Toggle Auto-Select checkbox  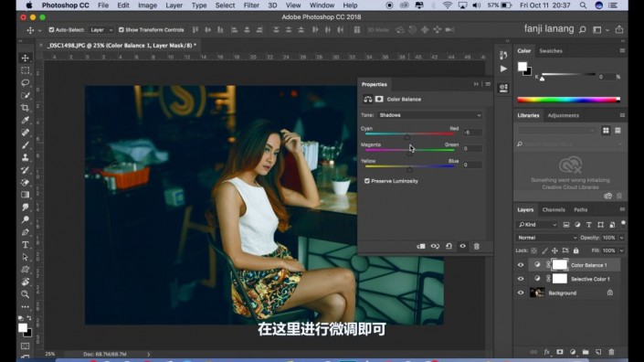(51, 30)
